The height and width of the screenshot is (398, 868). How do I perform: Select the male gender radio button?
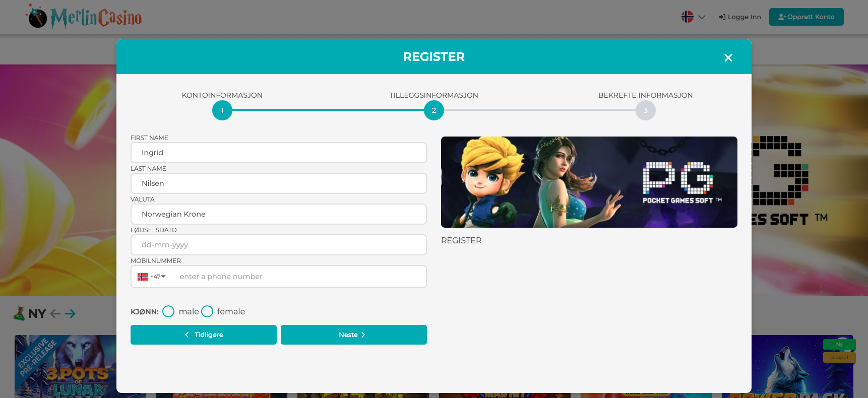[x=168, y=311]
